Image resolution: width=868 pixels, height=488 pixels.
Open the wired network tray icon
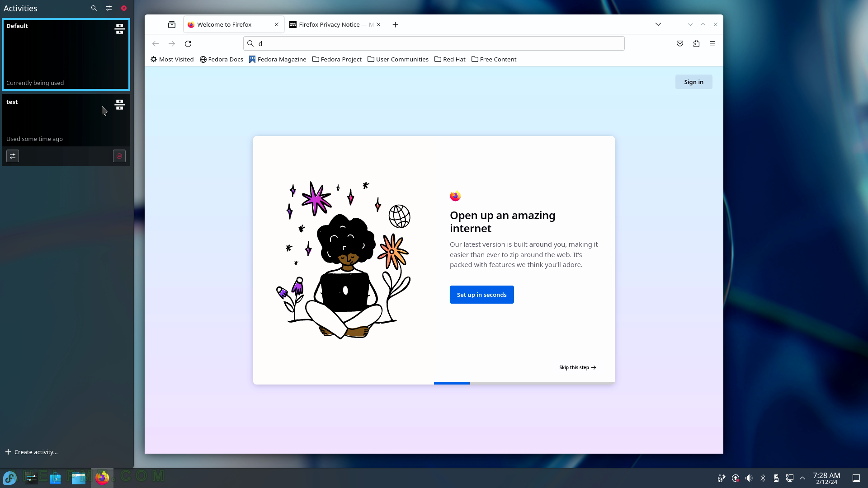(x=790, y=478)
